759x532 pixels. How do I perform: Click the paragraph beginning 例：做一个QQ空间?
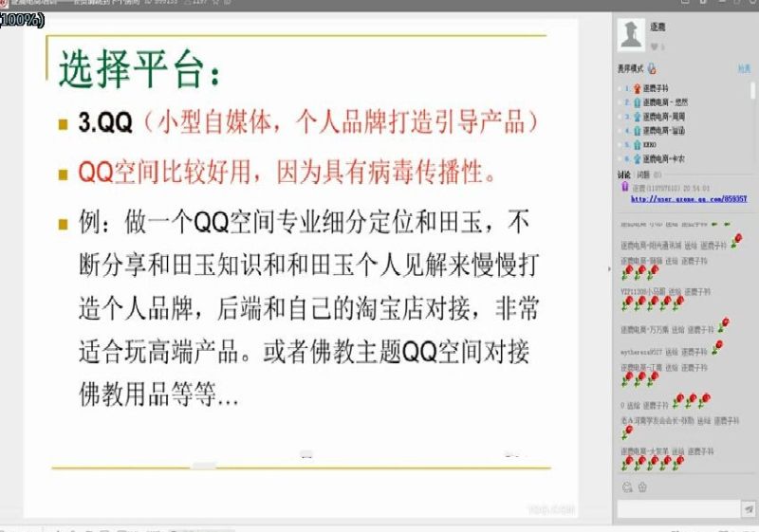pyautogui.click(x=309, y=308)
